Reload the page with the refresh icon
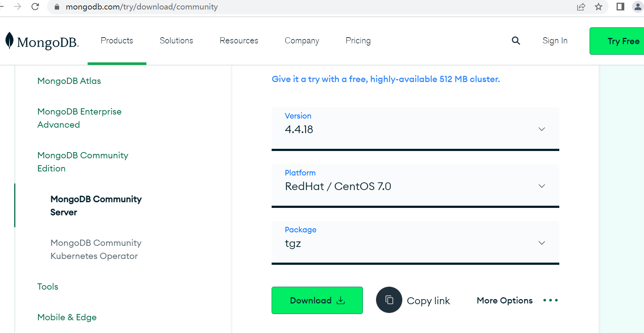The height and width of the screenshot is (333, 644). point(35,7)
